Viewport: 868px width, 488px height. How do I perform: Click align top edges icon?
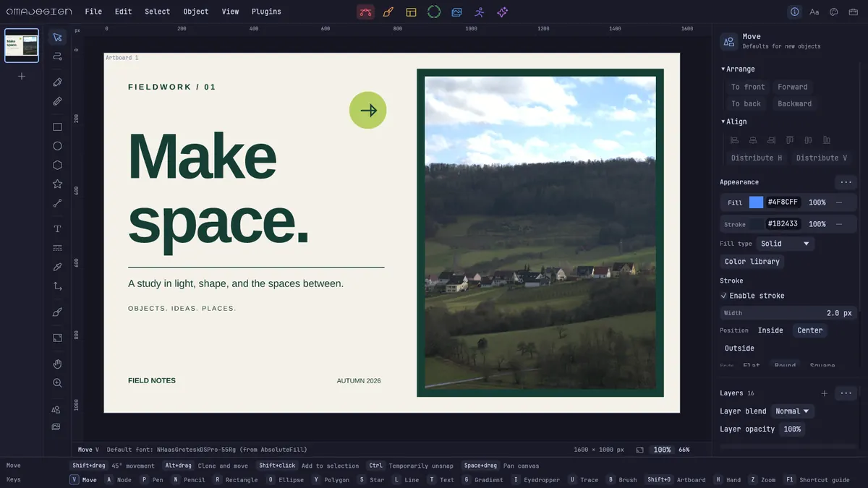790,140
